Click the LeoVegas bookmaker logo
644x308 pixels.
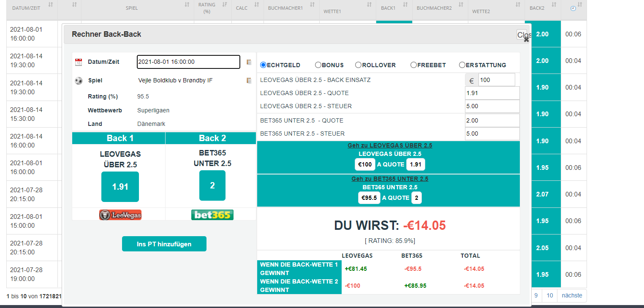[x=120, y=215]
